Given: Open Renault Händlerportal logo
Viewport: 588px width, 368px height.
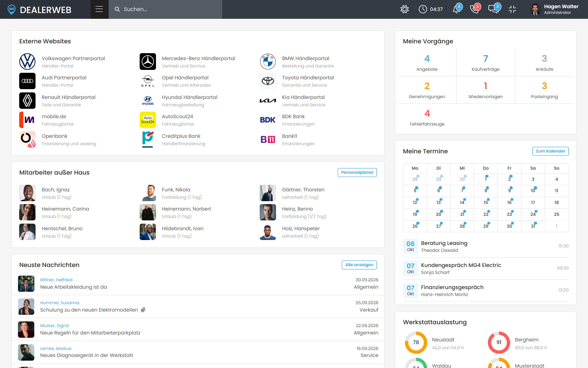Looking at the screenshot, I should coord(27,101).
